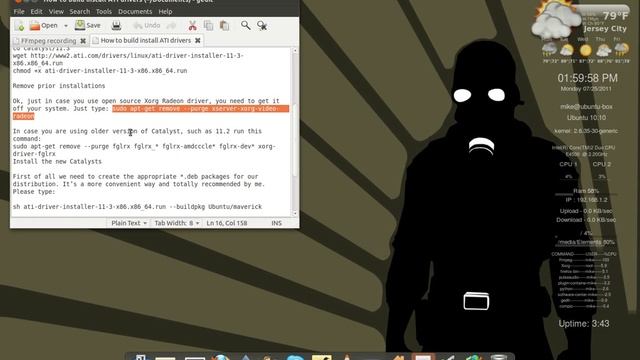
Task: Copy the selected text via toolbar icon
Action: [x=209, y=25]
